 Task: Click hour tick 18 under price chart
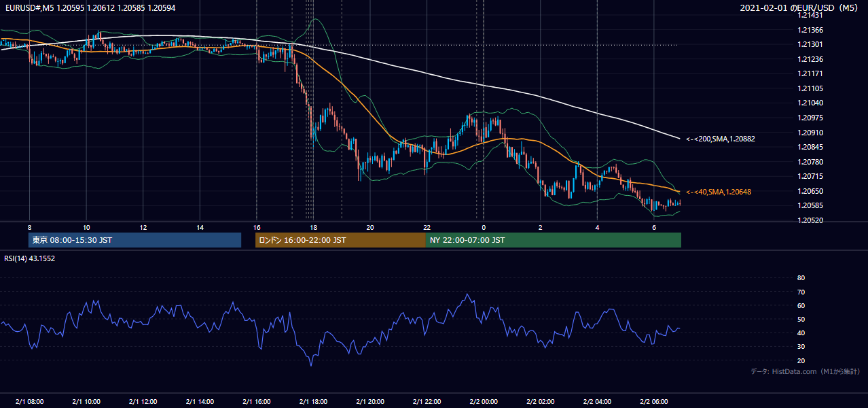[313, 227]
